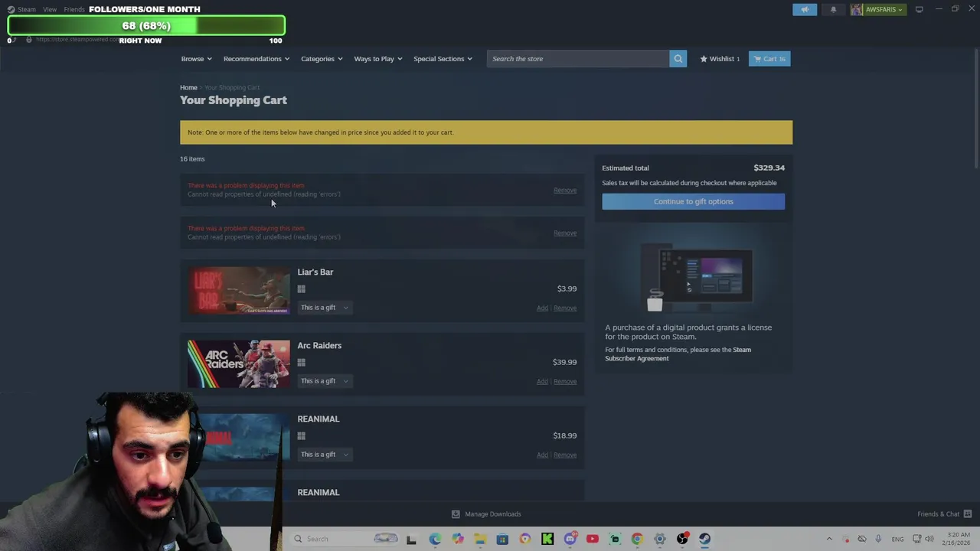Open Discord from the taskbar
The width and height of the screenshot is (980, 551).
[570, 539]
